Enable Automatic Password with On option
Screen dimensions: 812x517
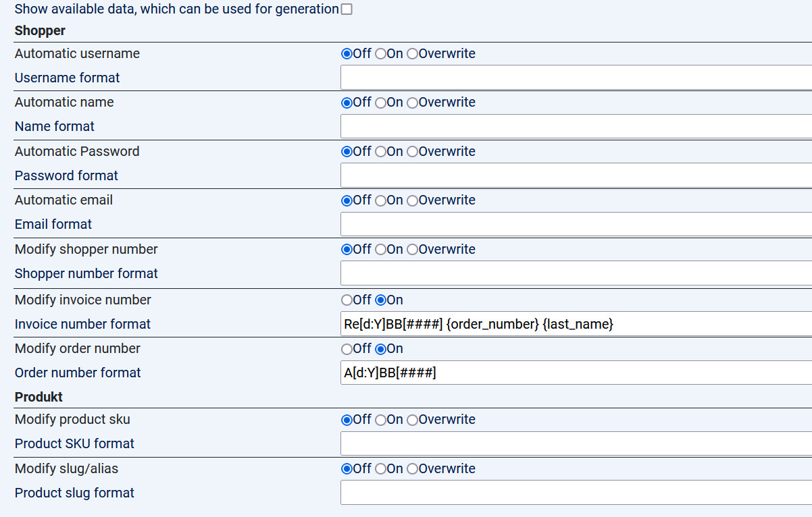click(x=380, y=152)
